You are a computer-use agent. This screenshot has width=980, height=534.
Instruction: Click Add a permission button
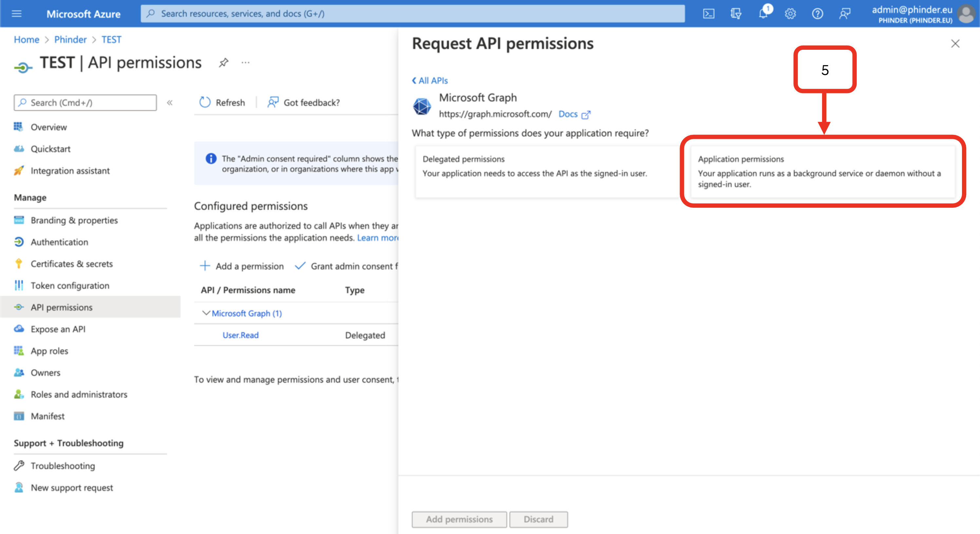coord(242,266)
